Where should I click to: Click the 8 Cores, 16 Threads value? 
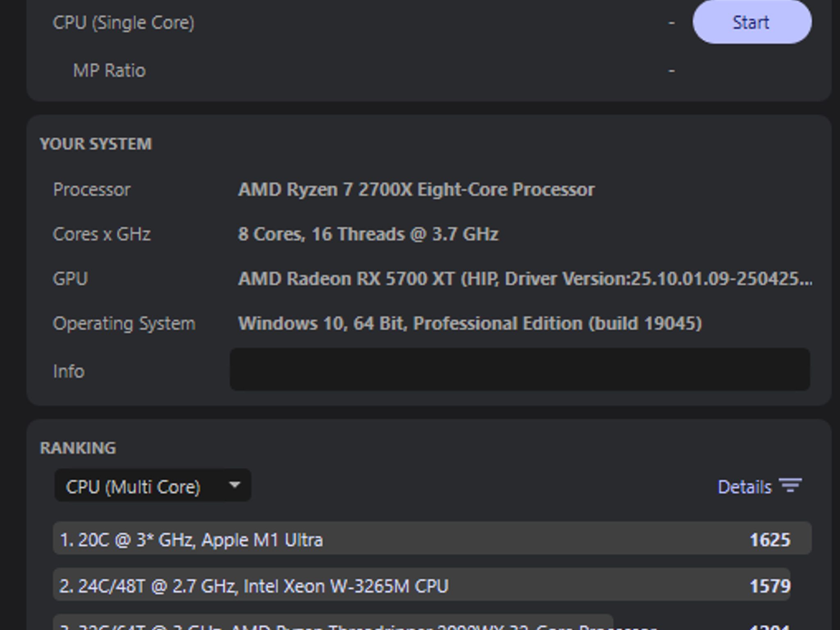368,234
